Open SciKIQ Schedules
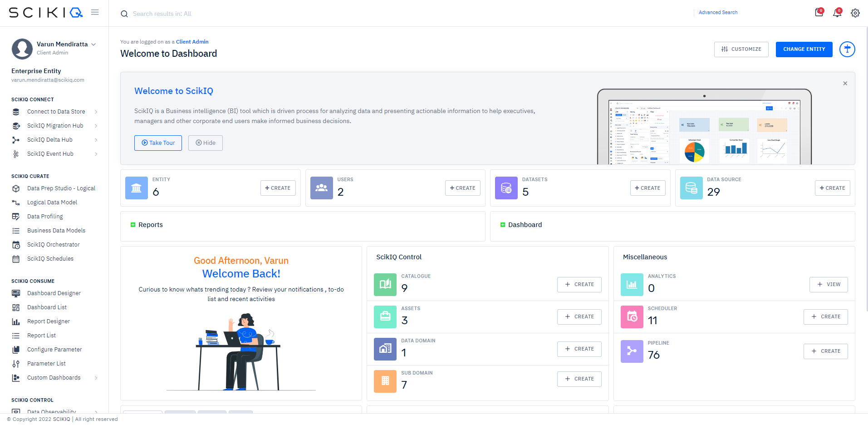 click(x=50, y=259)
